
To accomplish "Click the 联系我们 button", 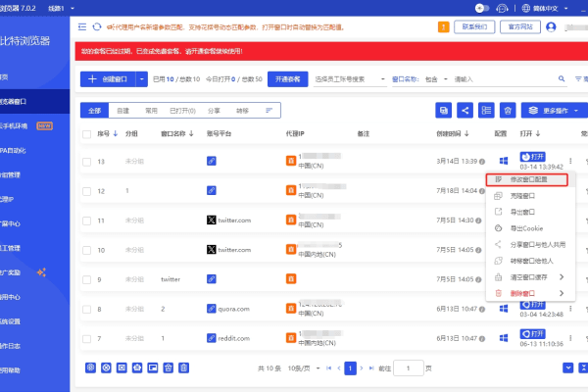I will click(474, 27).
